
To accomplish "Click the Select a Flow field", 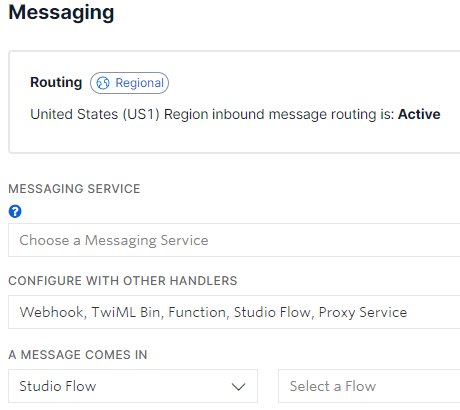I will [369, 386].
